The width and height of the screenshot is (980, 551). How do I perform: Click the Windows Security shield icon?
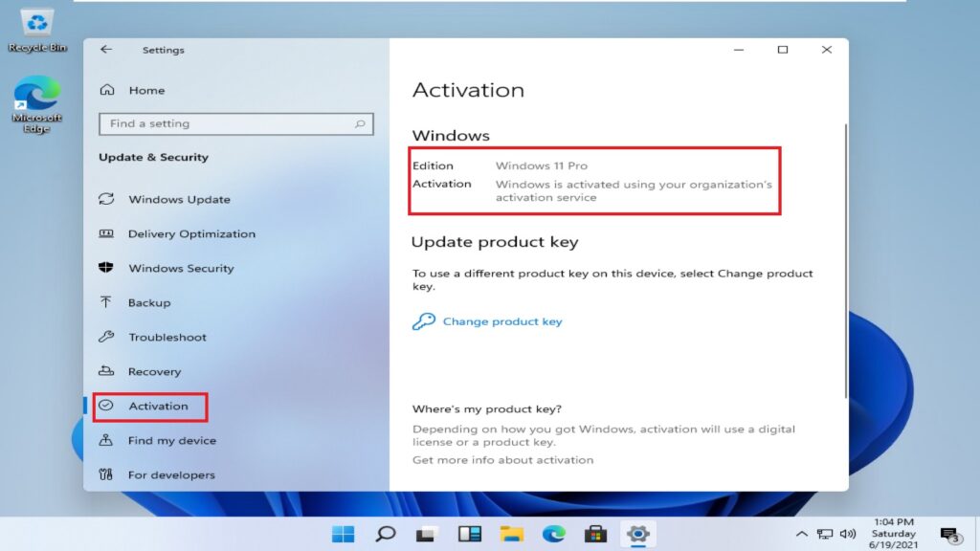(106, 268)
